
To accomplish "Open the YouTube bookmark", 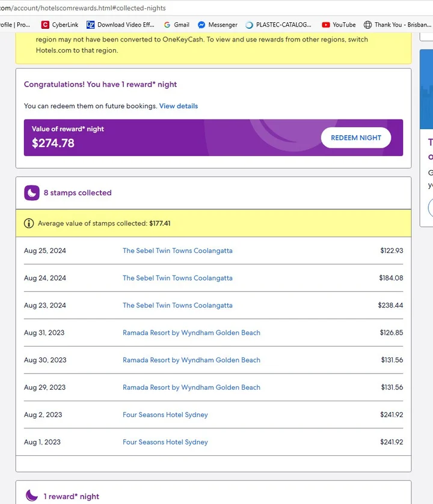I will (339, 25).
